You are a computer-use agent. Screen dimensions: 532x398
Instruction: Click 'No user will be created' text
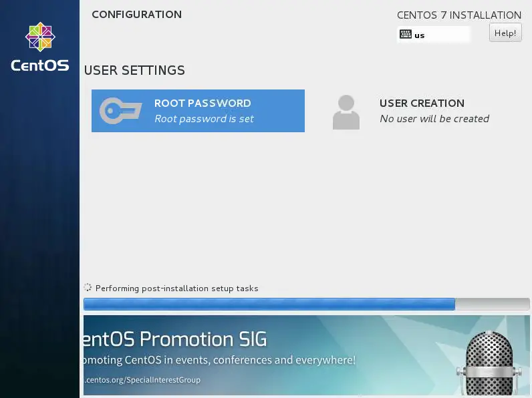[434, 119]
